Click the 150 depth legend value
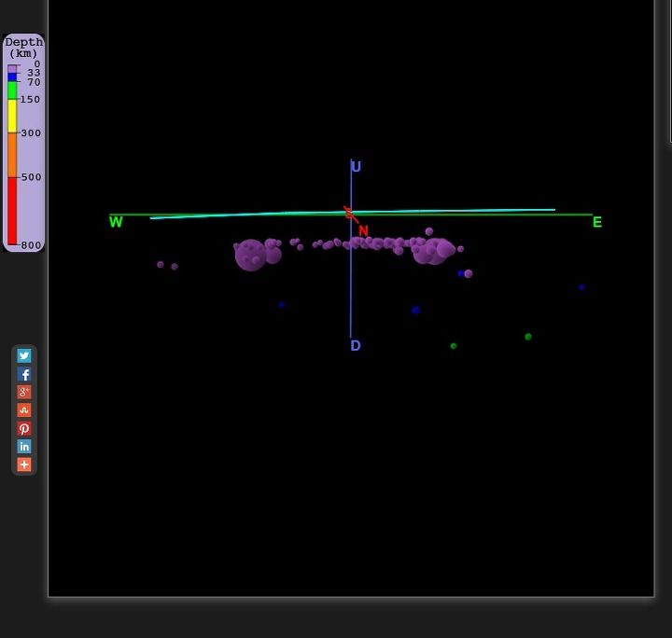The height and width of the screenshot is (638, 672). click(30, 100)
